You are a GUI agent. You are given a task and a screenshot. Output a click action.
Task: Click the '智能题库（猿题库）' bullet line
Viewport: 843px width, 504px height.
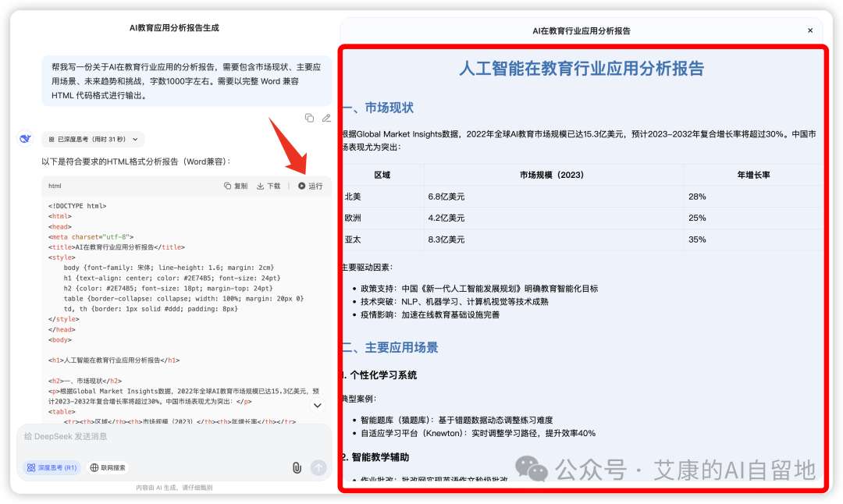tap(457, 421)
